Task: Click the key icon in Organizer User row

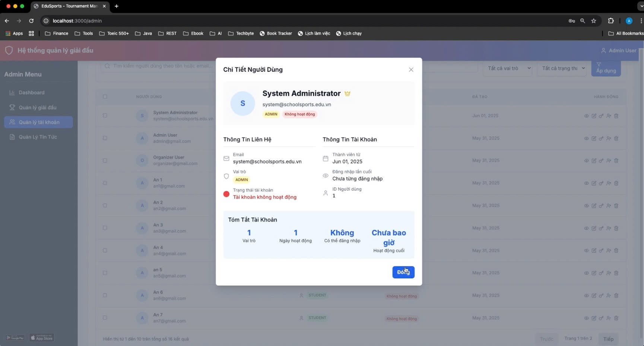Action: click(601, 161)
